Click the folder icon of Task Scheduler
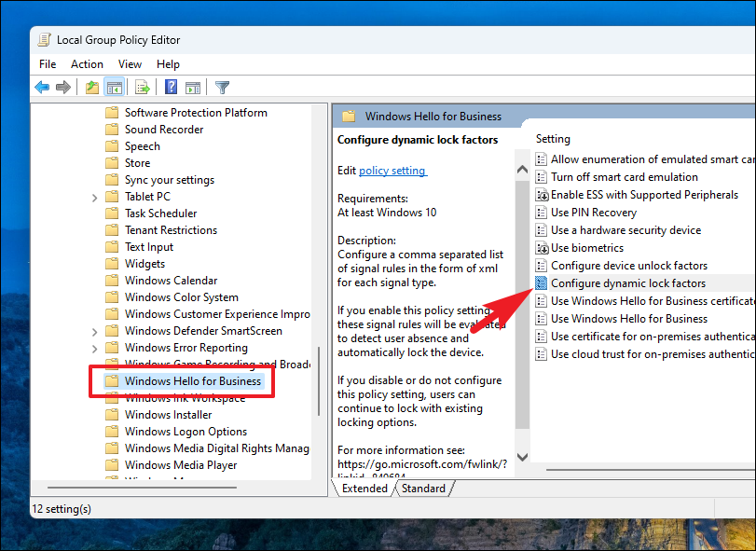This screenshot has width=756, height=551. pos(112,214)
